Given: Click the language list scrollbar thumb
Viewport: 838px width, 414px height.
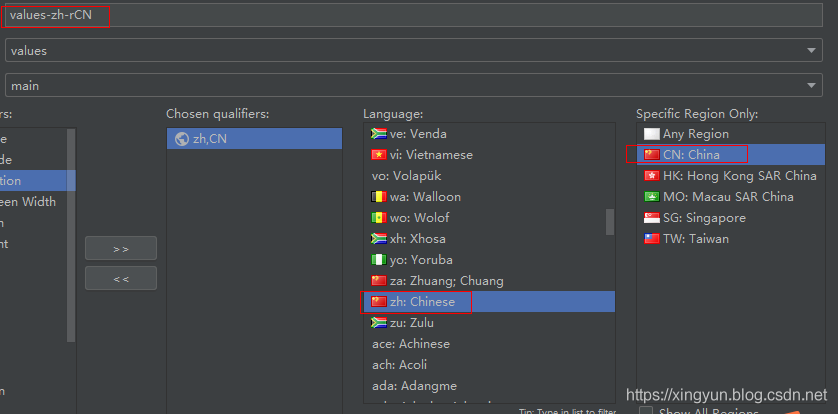Looking at the screenshot, I should click(x=610, y=221).
